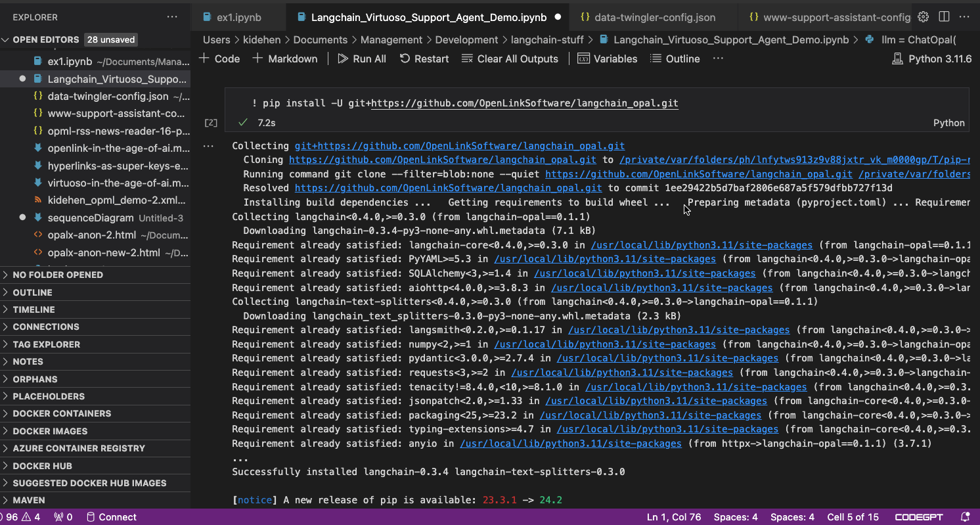Open site-packages link on PyYAML line

(x=605, y=259)
